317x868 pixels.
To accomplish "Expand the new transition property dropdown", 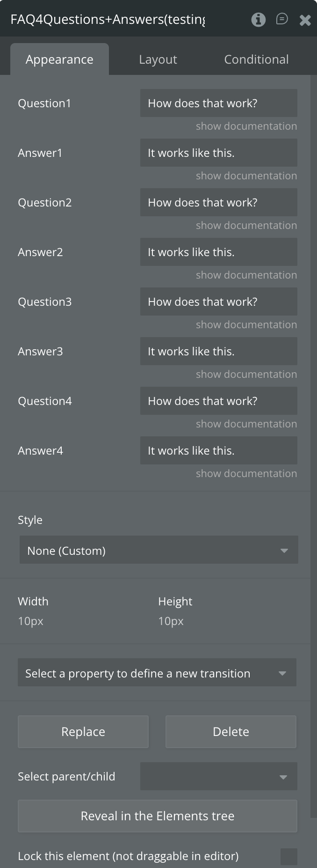I will pos(157,673).
